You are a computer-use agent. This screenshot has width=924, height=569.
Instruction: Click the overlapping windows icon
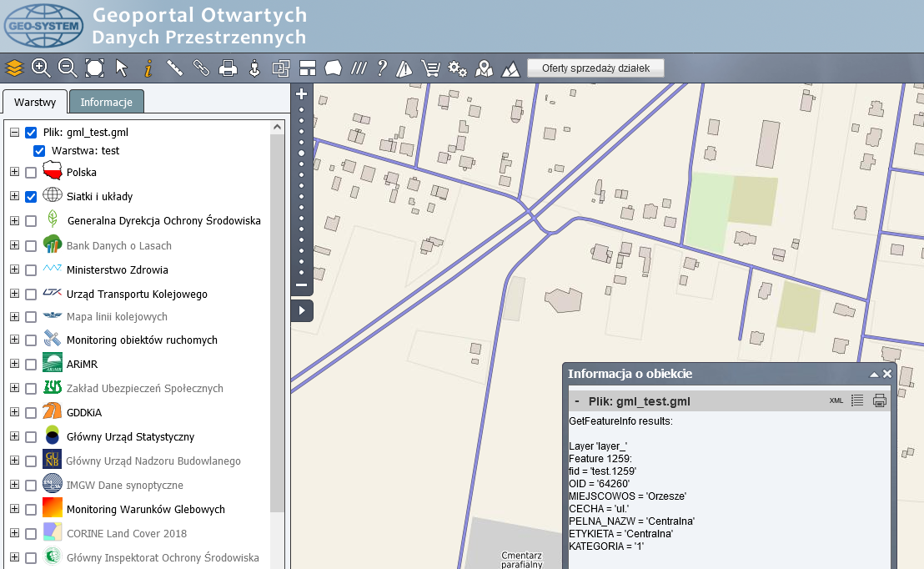click(281, 68)
